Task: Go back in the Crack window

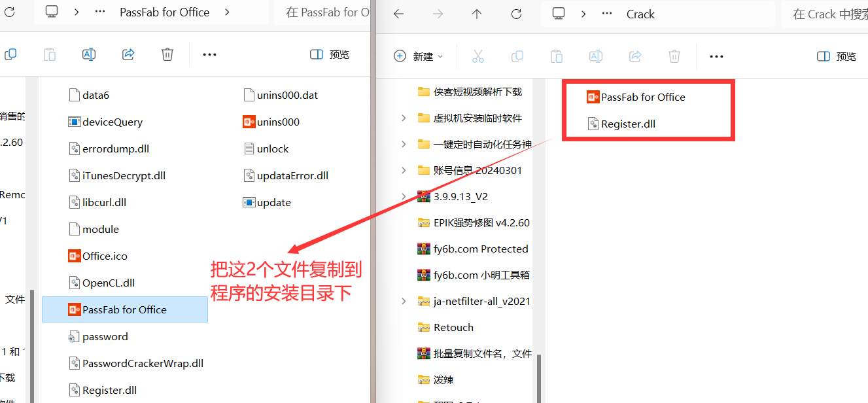Action: [x=398, y=14]
